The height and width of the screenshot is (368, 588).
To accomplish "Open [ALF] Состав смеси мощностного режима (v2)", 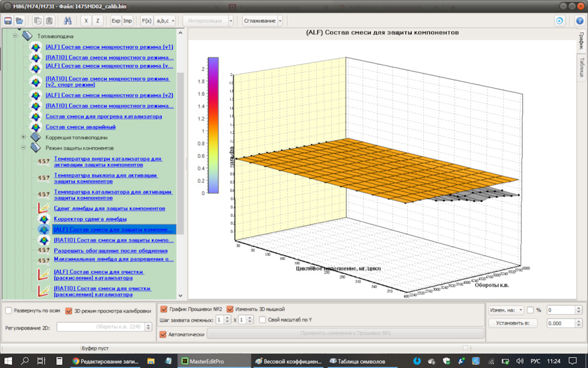I will 109,95.
